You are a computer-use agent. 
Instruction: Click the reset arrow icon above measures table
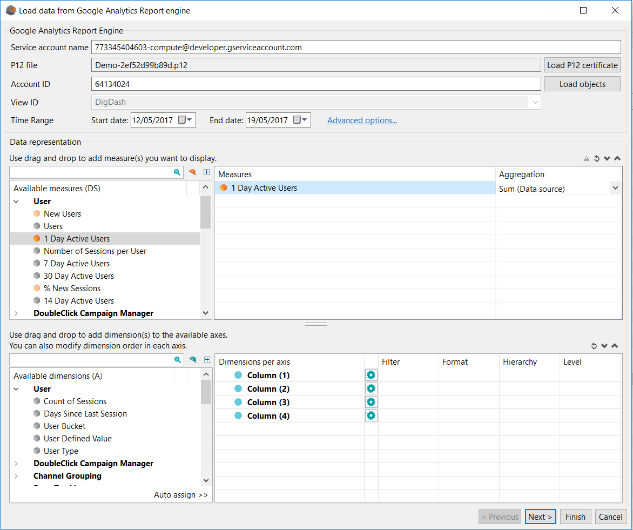pyautogui.click(x=597, y=159)
